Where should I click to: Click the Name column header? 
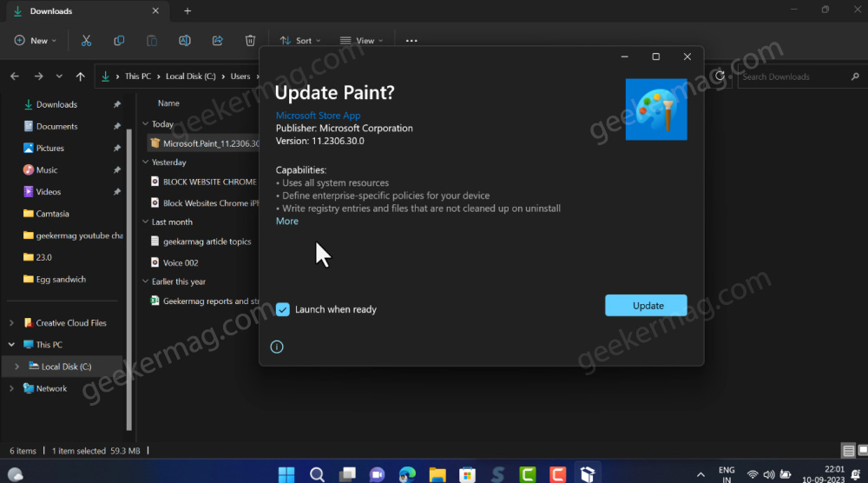click(168, 103)
